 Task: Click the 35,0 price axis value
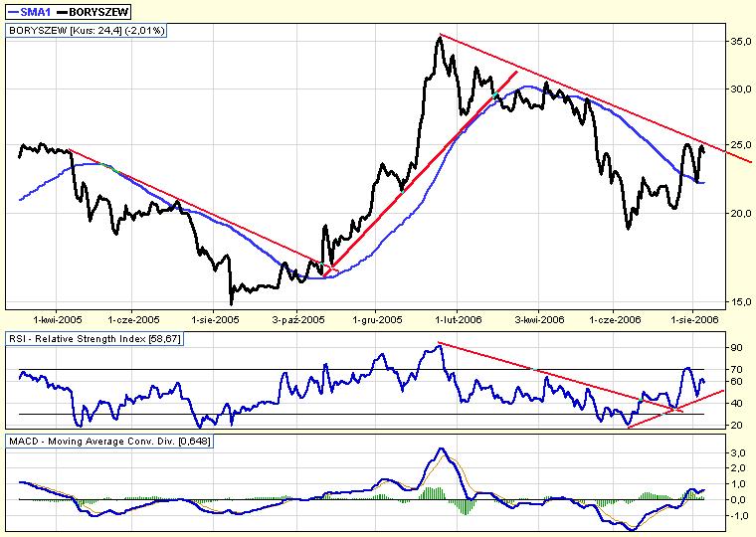coord(739,42)
